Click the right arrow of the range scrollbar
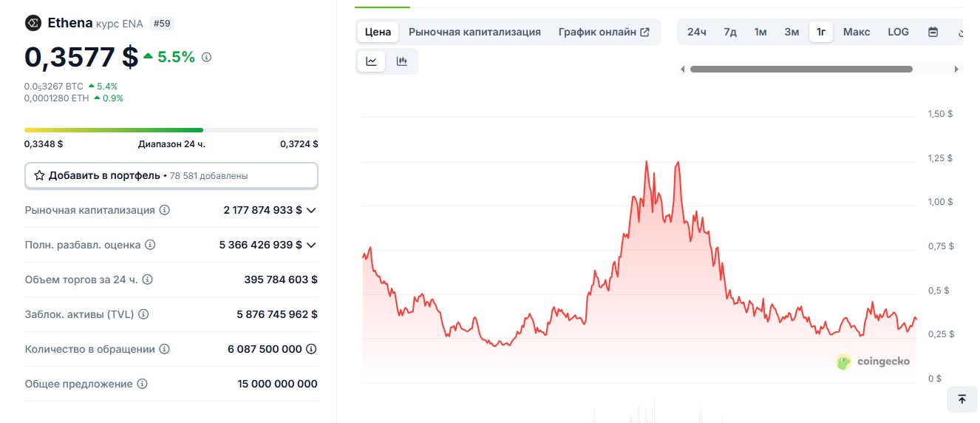 [956, 69]
